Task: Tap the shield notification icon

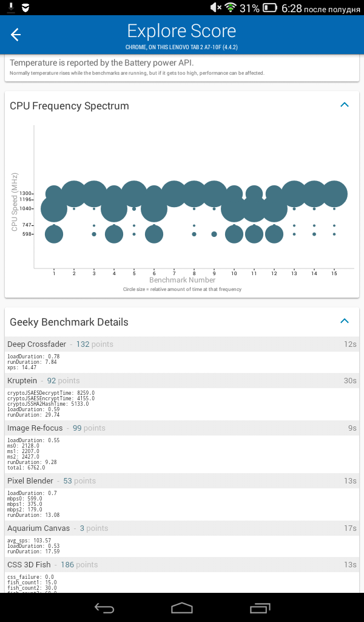Action: coord(25,7)
